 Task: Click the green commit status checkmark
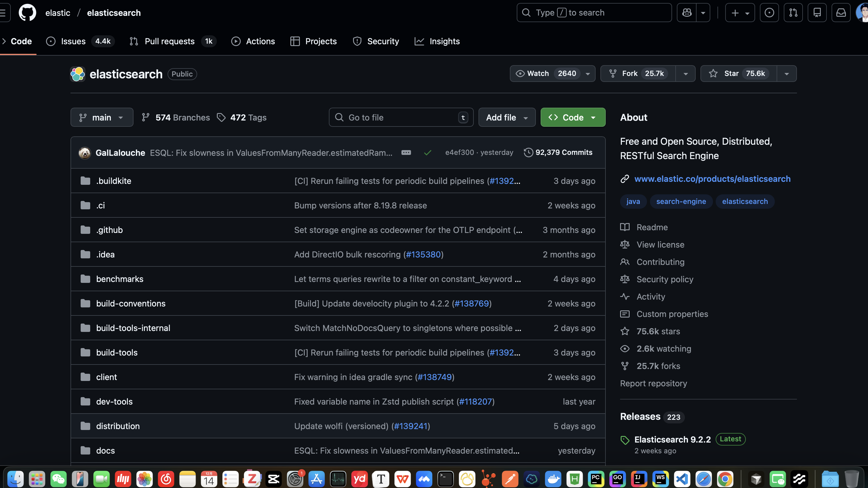coord(428,153)
